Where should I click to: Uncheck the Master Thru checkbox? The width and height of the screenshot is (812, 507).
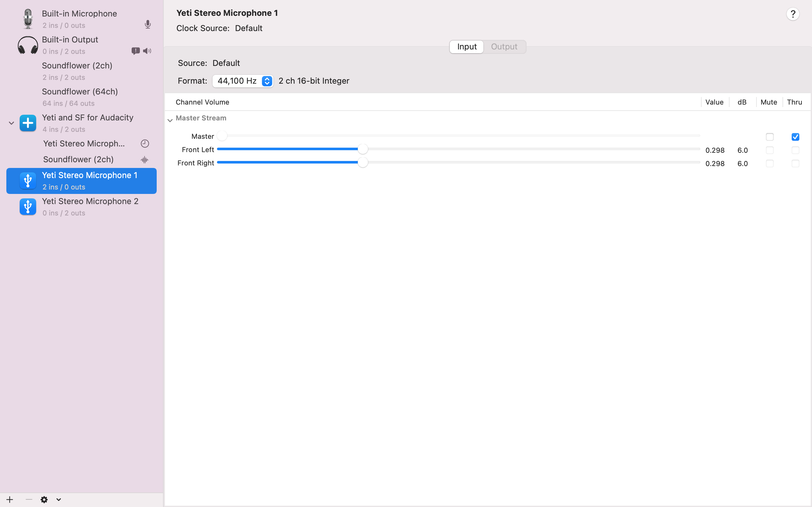click(x=795, y=137)
